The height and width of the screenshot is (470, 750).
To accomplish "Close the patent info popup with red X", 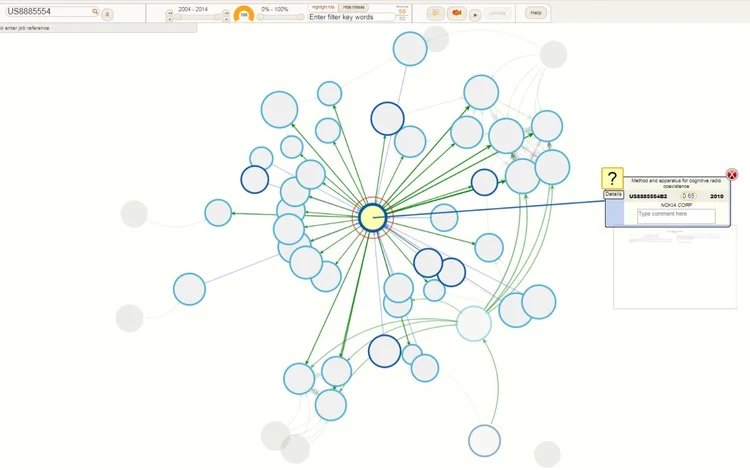I will pos(731,175).
